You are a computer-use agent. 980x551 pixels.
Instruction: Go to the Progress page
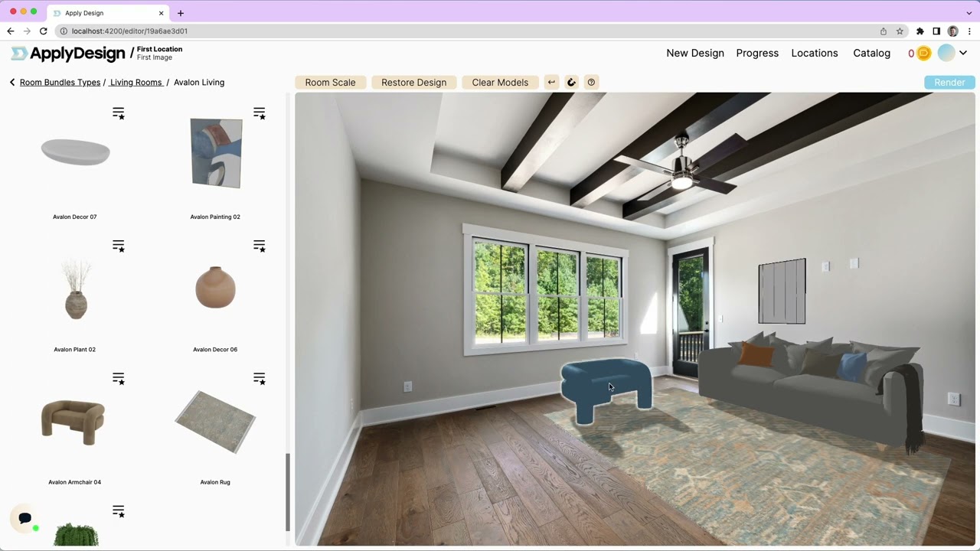point(756,54)
